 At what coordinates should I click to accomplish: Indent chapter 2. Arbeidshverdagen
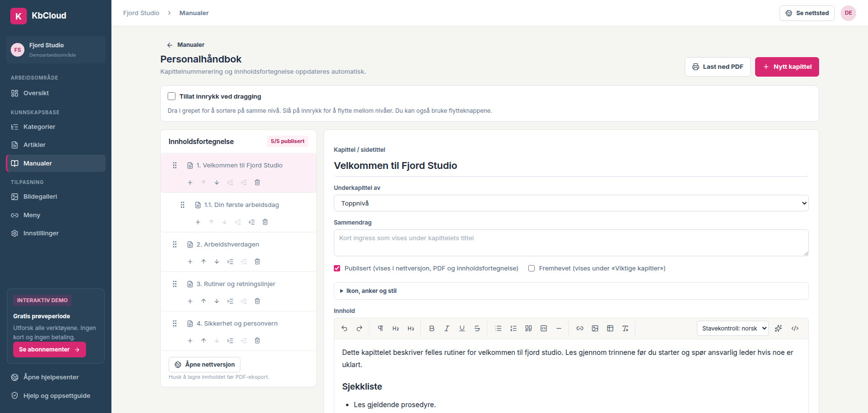(x=230, y=262)
